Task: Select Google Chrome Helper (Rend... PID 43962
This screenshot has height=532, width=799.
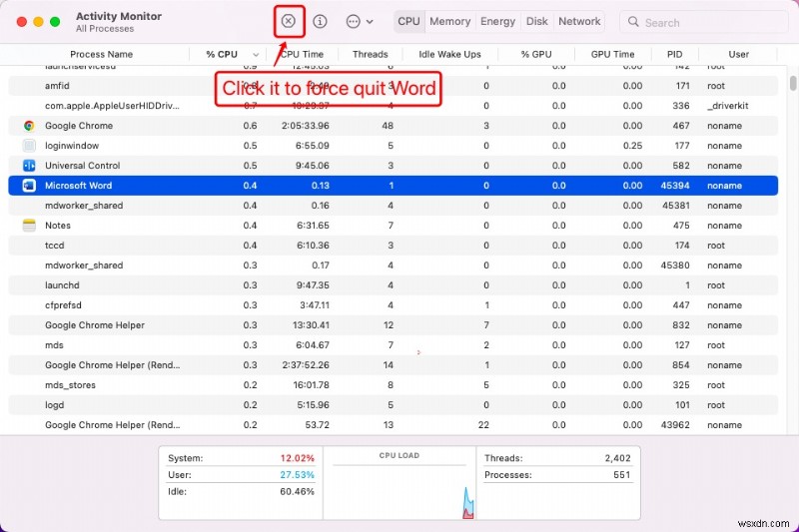Action: coord(113,425)
